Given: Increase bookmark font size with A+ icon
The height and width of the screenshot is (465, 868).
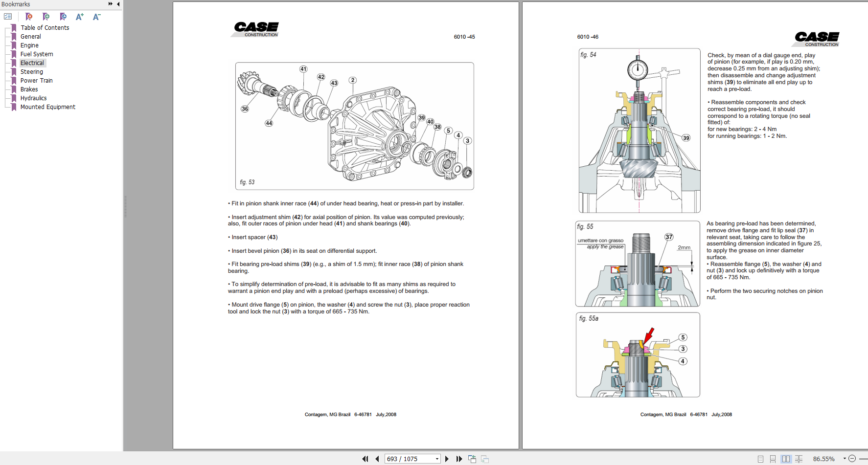Looking at the screenshot, I should coord(80,17).
